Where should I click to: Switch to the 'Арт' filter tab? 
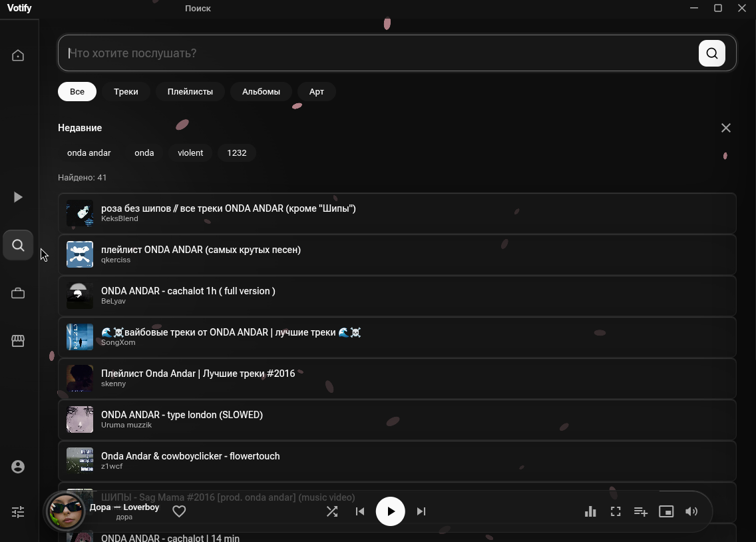(x=316, y=92)
